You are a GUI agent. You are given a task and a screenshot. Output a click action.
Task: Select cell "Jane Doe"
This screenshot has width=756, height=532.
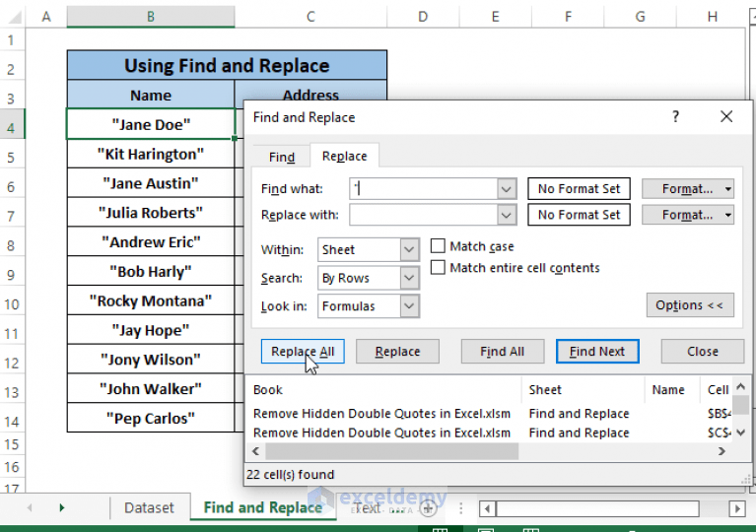151,124
